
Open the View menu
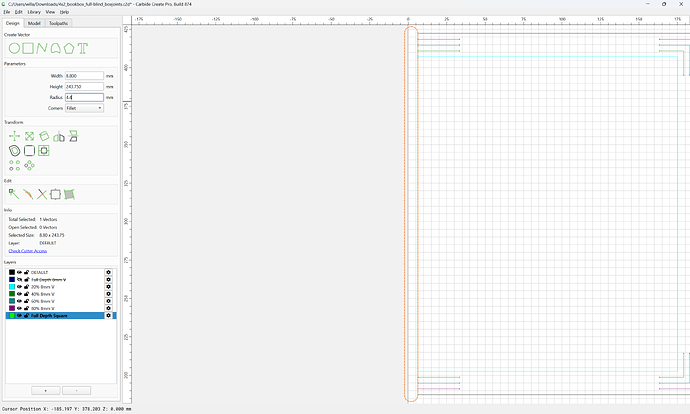(x=50, y=12)
